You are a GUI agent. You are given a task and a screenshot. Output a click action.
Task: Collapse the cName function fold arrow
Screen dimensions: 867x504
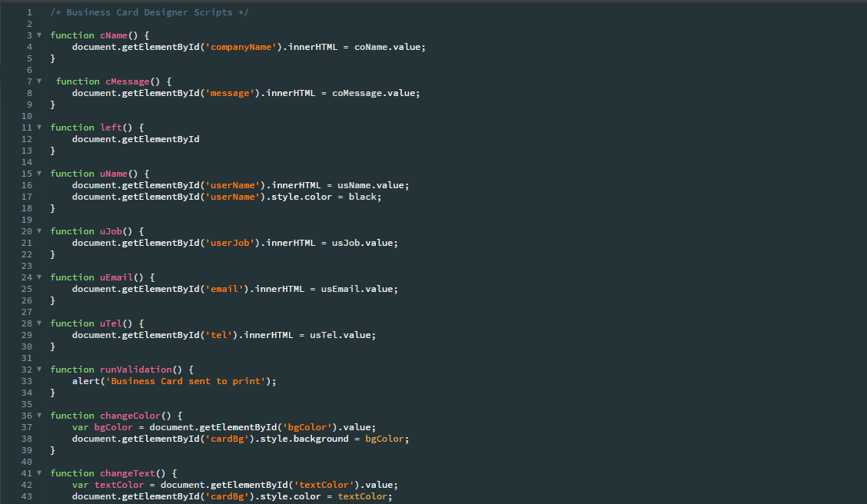39,35
